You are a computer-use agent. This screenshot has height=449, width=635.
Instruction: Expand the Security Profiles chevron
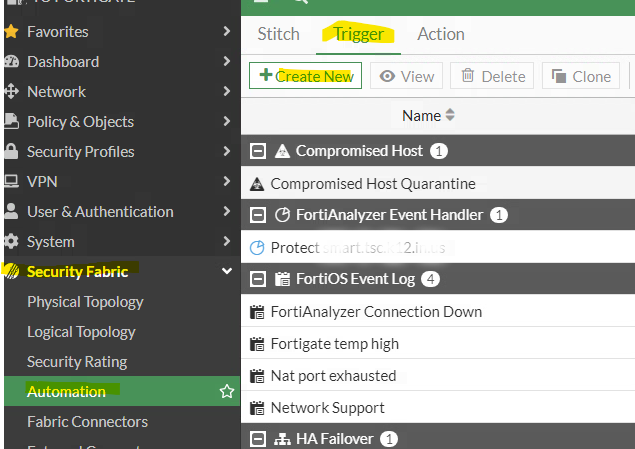coord(227,151)
